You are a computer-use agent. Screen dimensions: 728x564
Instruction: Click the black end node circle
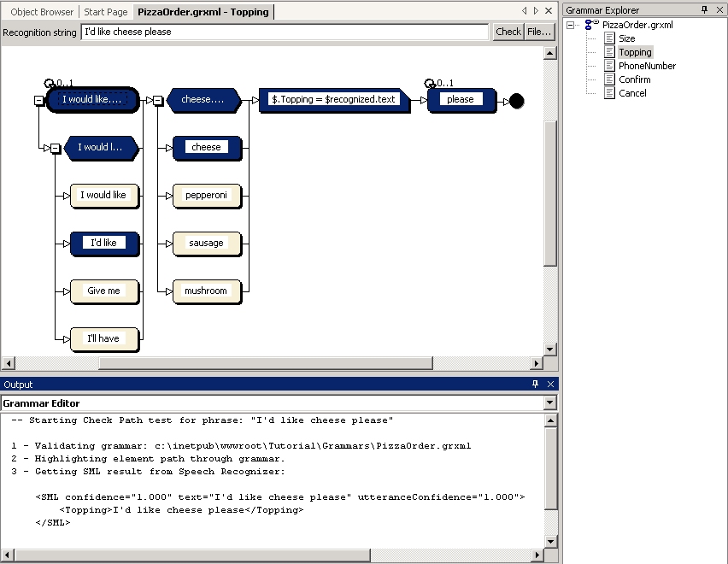point(516,101)
